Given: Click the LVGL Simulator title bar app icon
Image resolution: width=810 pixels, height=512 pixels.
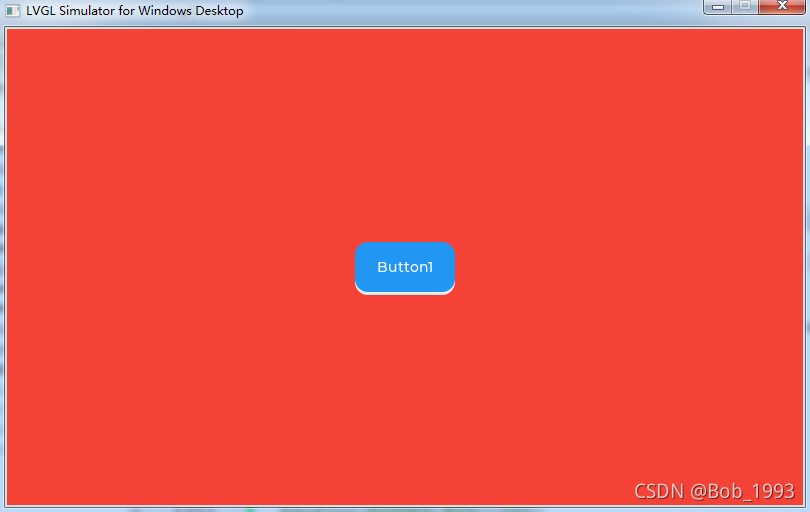Looking at the screenshot, I should click(12, 11).
